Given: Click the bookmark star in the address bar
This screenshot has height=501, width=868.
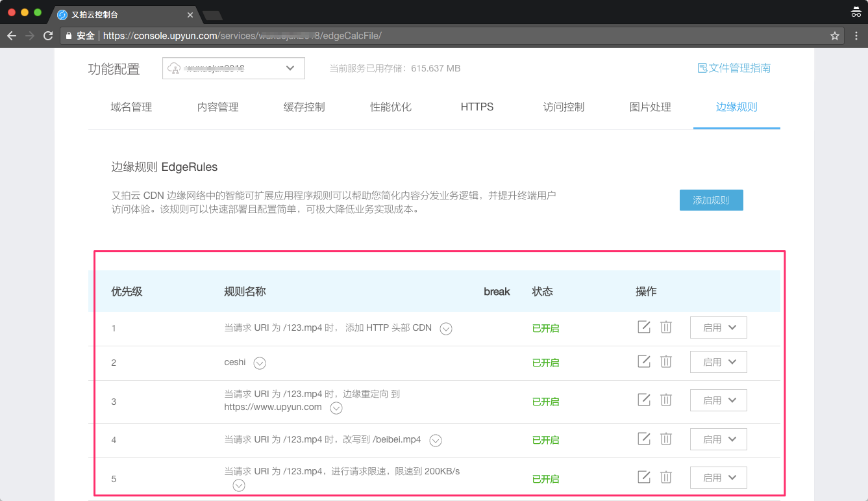Looking at the screenshot, I should tap(834, 36).
